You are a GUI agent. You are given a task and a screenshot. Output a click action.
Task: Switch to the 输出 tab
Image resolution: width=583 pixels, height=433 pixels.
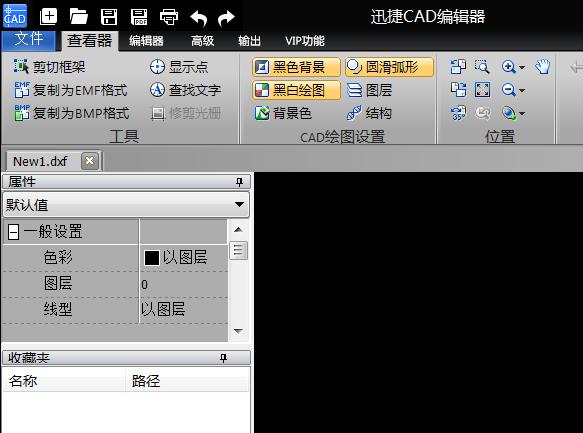[249, 41]
